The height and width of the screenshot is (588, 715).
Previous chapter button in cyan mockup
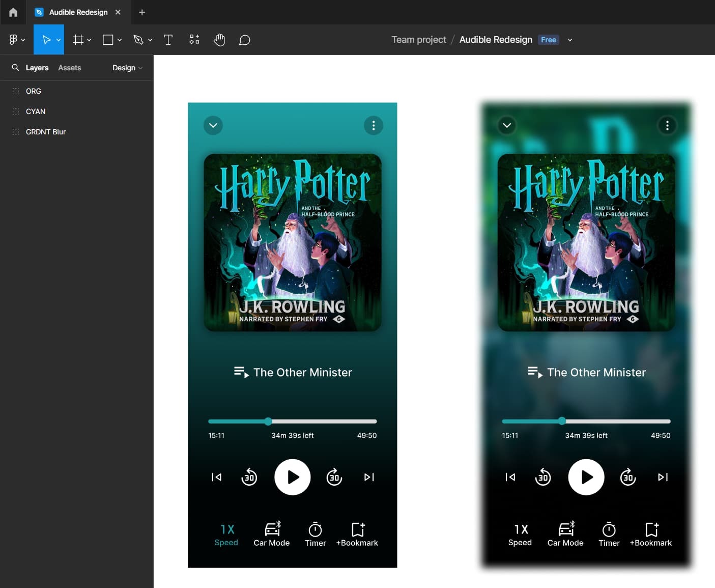[216, 477]
